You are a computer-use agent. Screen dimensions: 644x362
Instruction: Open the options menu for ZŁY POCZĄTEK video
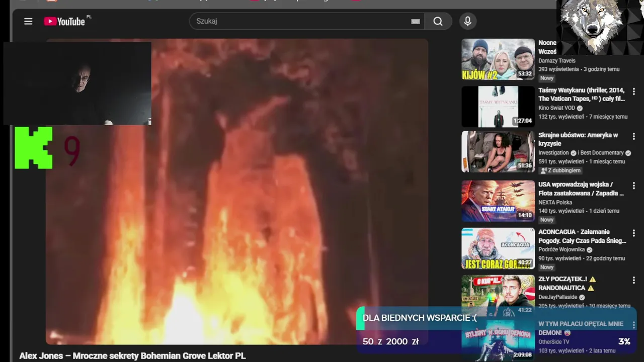(x=633, y=281)
